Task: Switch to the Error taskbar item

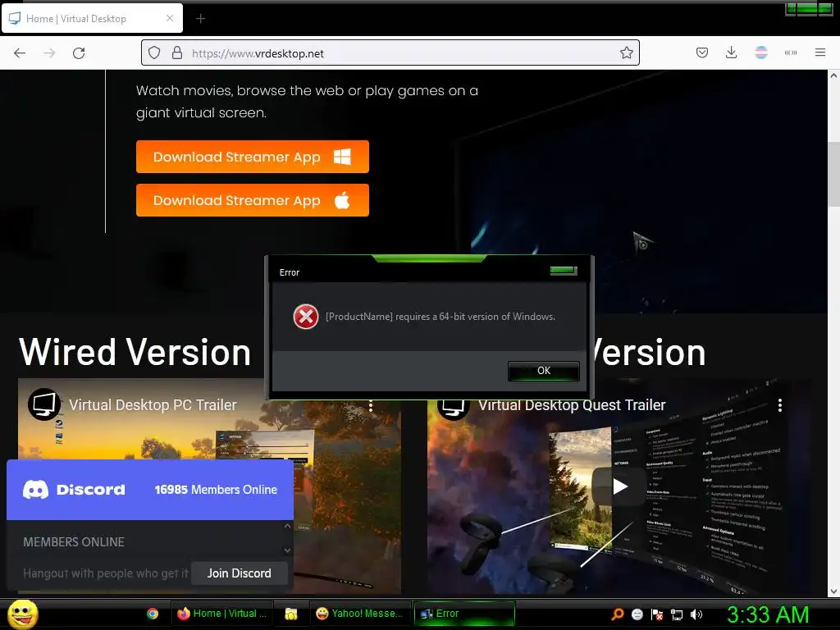Action: coord(464,614)
